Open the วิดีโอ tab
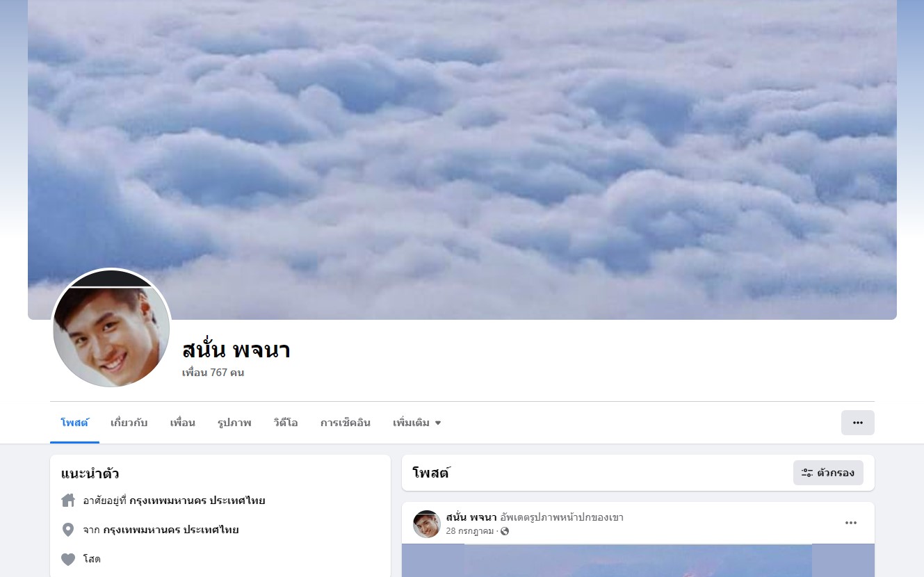924x577 pixels. (286, 423)
